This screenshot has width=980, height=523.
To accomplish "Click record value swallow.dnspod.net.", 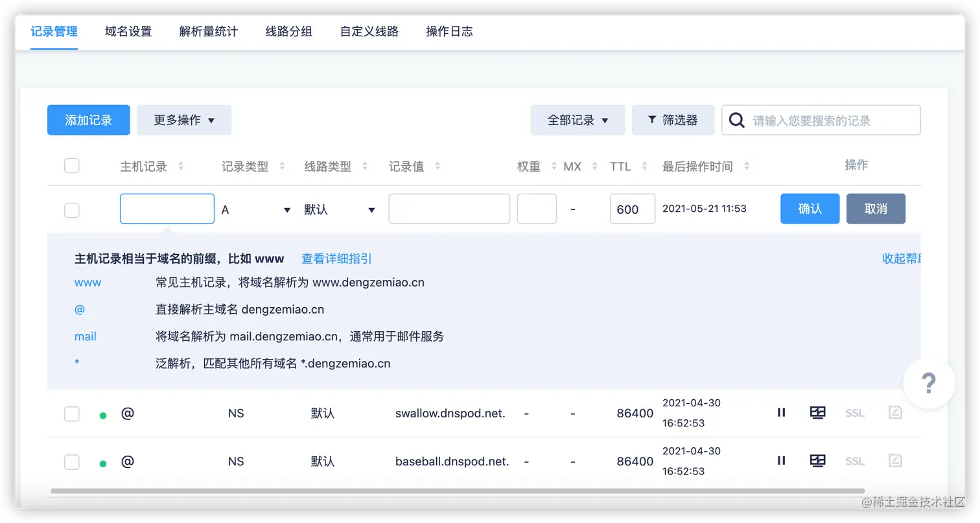I will coord(450,413).
